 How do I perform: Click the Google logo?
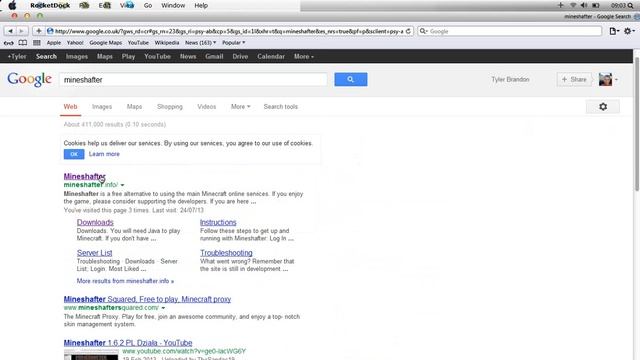click(x=29, y=79)
